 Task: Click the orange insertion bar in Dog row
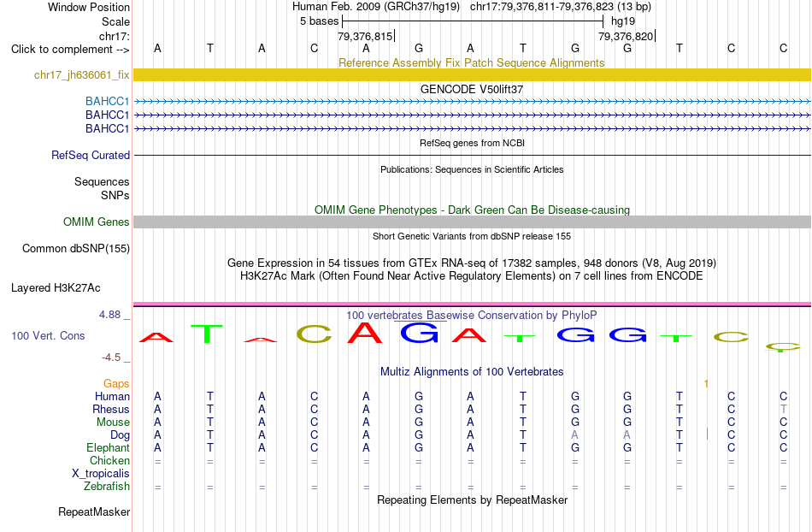point(707,434)
